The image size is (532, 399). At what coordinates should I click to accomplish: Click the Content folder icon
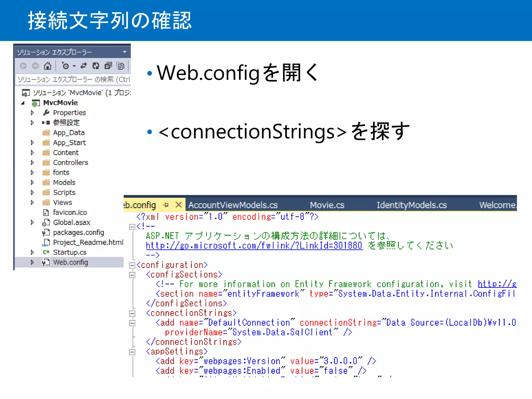46,152
